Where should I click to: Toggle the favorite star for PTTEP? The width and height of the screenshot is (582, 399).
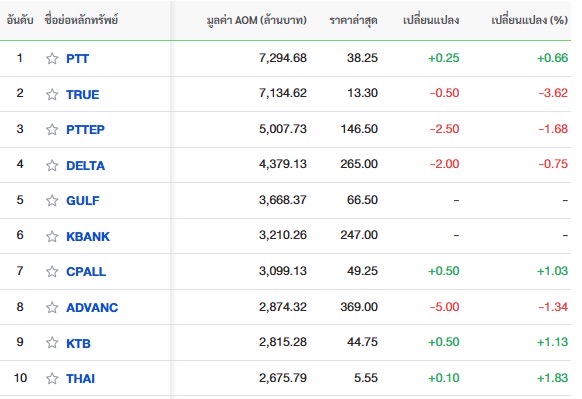coord(52,129)
